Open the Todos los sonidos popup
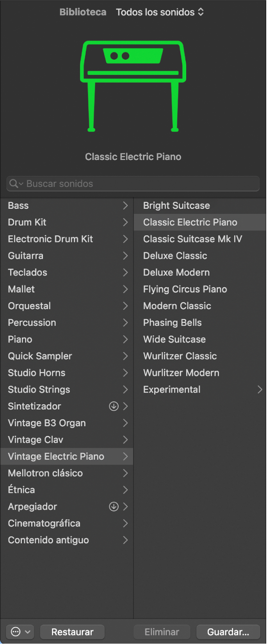This screenshot has height=644, width=267. (x=160, y=12)
